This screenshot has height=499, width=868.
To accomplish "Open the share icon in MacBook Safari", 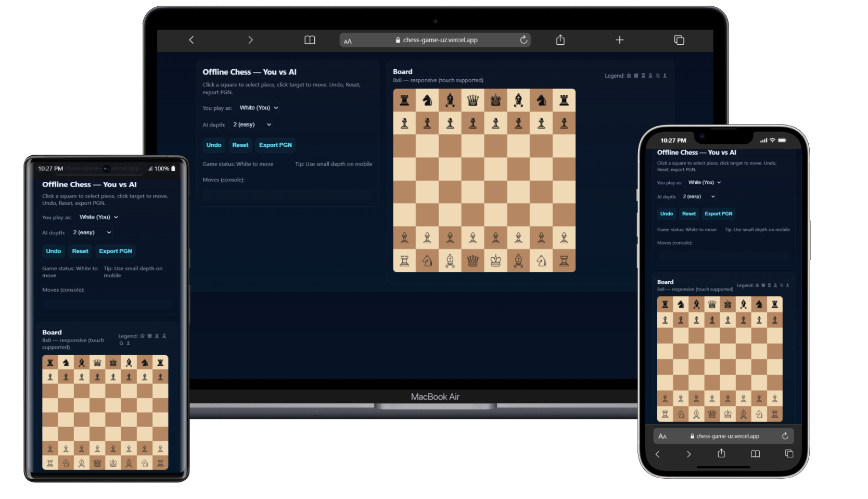I will point(560,40).
